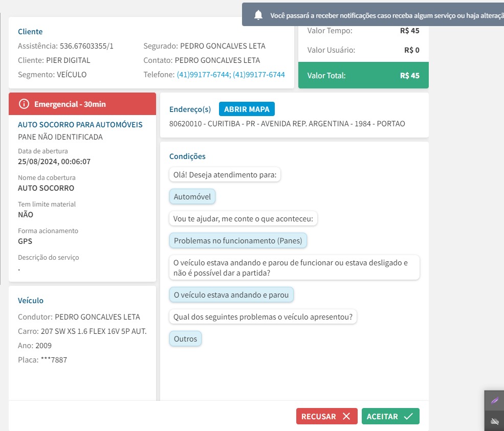Click the red Emergencial - 30min banner
Viewport: 504px width, 431px height.
pos(82,104)
